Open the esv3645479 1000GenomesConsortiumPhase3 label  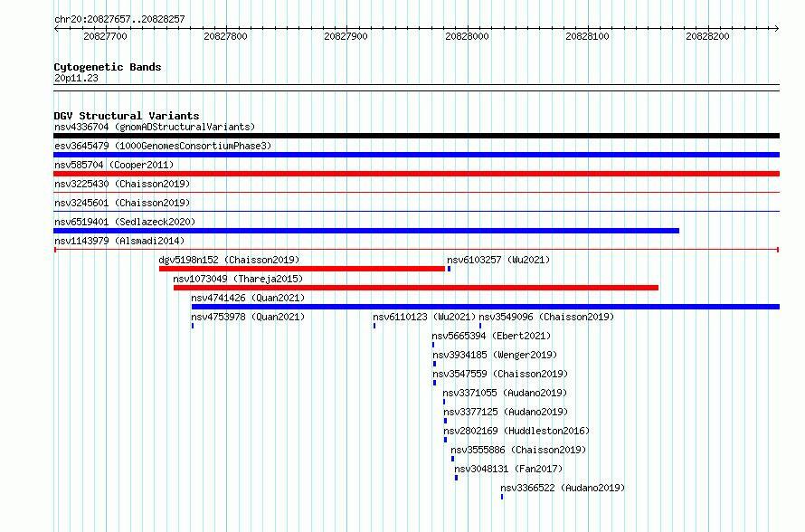163,146
